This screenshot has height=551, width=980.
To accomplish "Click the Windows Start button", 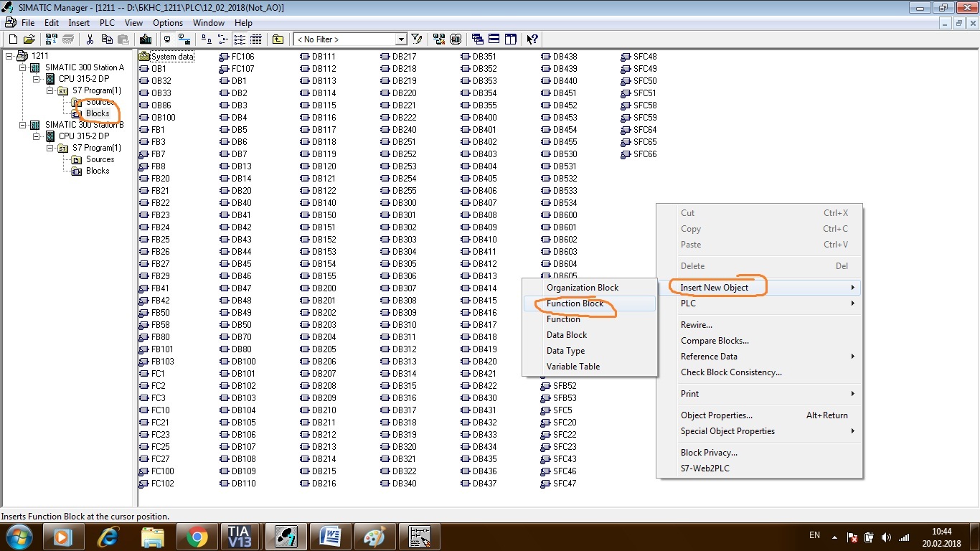I will (x=19, y=537).
